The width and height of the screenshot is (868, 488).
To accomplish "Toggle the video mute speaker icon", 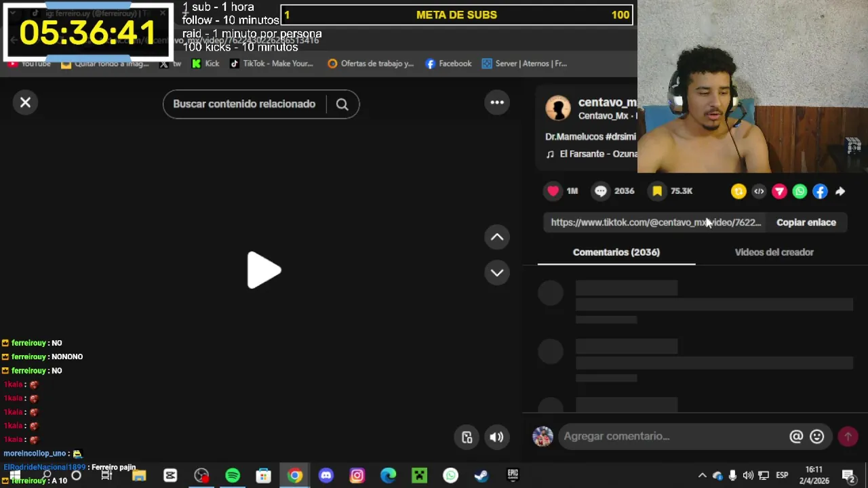I will [x=497, y=437].
